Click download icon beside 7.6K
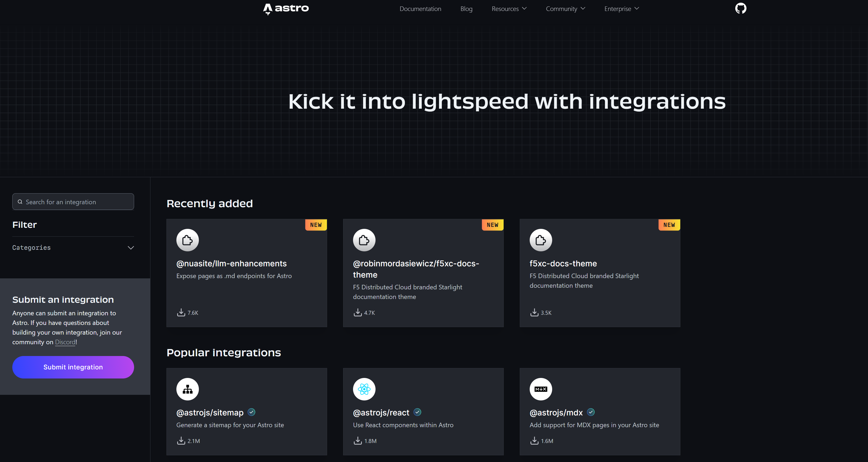This screenshot has height=462, width=868. (x=181, y=312)
